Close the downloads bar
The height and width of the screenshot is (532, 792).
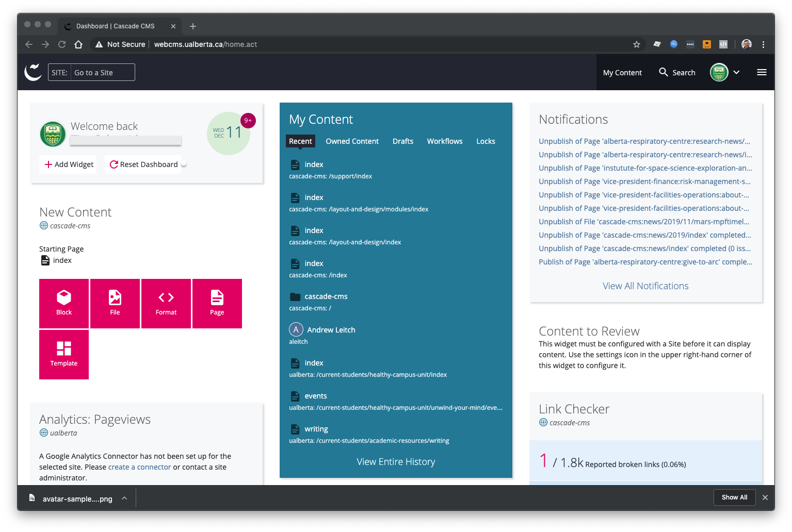tap(765, 497)
